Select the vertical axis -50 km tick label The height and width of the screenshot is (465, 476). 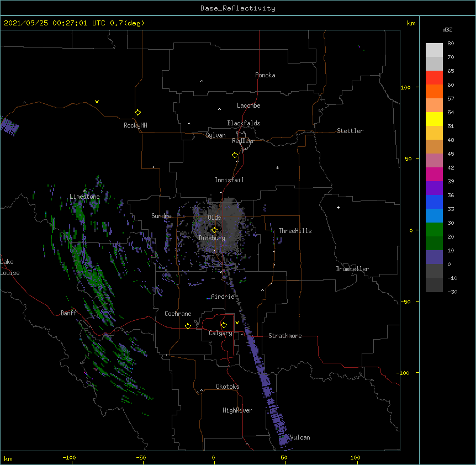(x=405, y=302)
